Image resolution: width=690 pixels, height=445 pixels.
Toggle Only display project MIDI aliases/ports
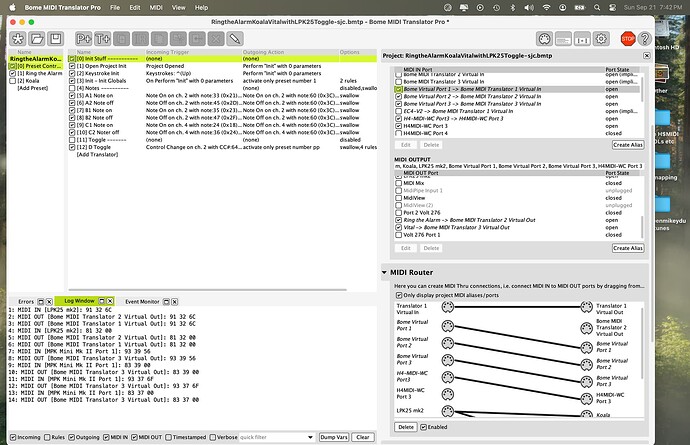point(399,295)
